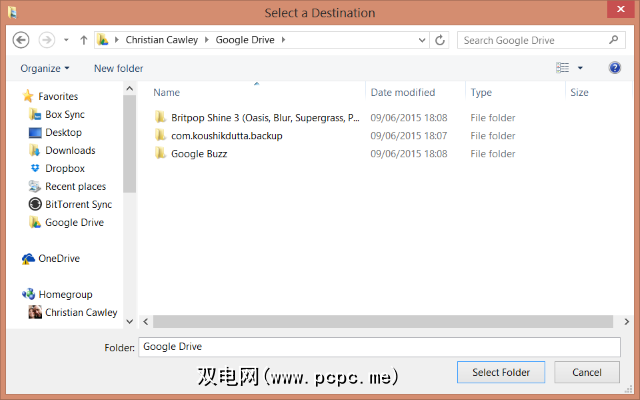This screenshot has height=400, width=640.
Task: Click the Forward navigation arrow
Action: [47, 40]
